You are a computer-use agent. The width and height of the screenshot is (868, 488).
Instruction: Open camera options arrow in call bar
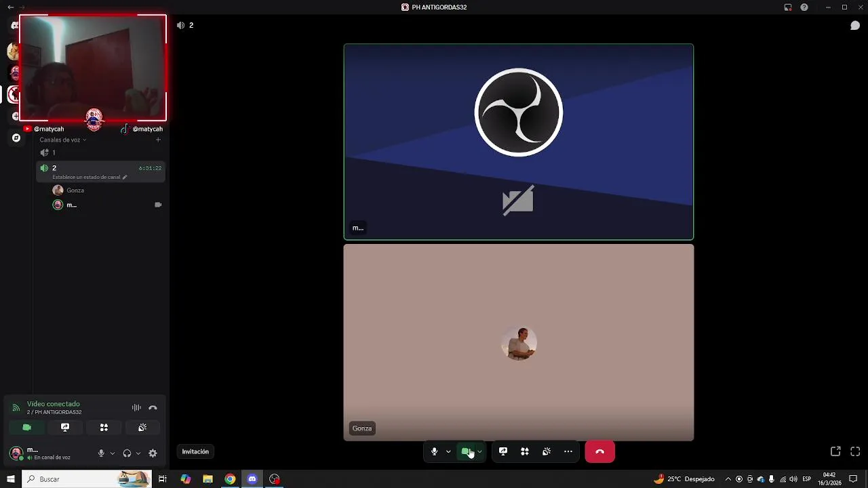480,451
